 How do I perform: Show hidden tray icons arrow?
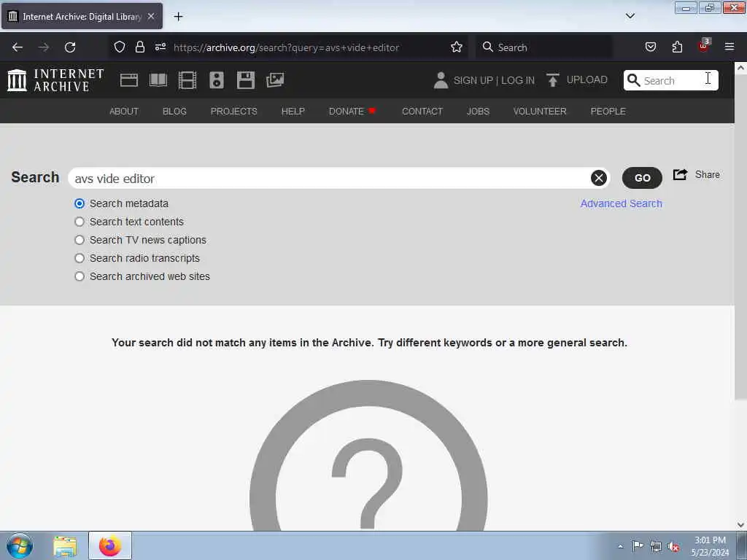pos(620,546)
